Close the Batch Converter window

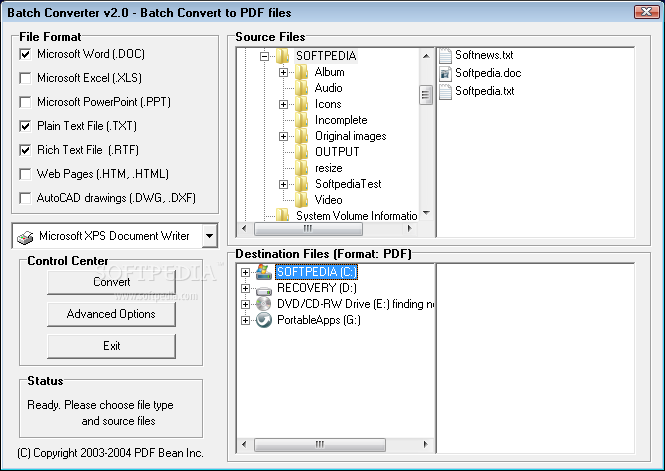coord(647,12)
